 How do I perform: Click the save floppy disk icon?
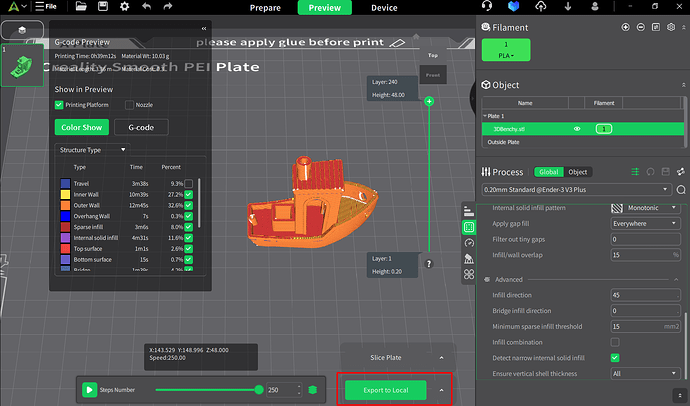tap(103, 6)
